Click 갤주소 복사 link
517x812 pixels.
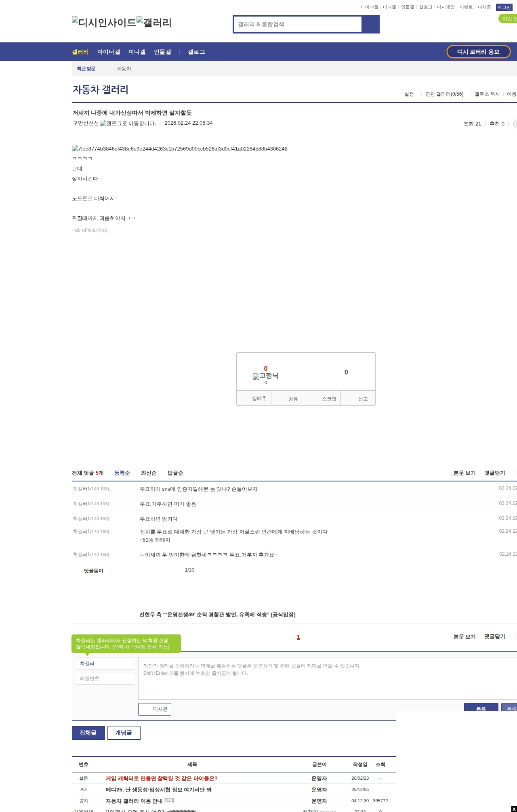487,94
